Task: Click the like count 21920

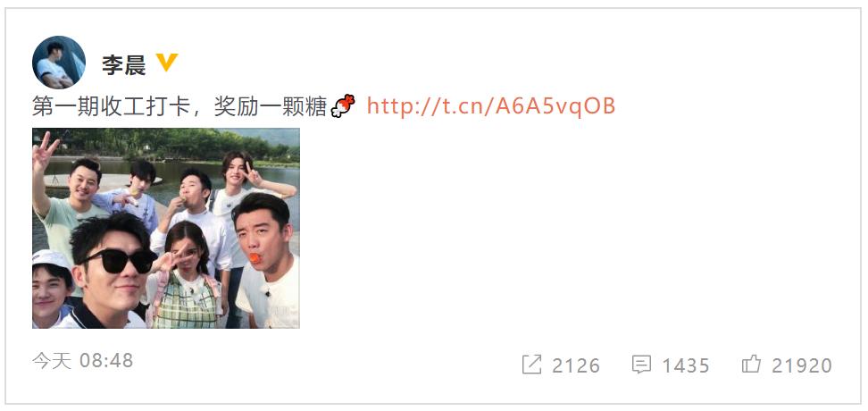Action: 802,365
